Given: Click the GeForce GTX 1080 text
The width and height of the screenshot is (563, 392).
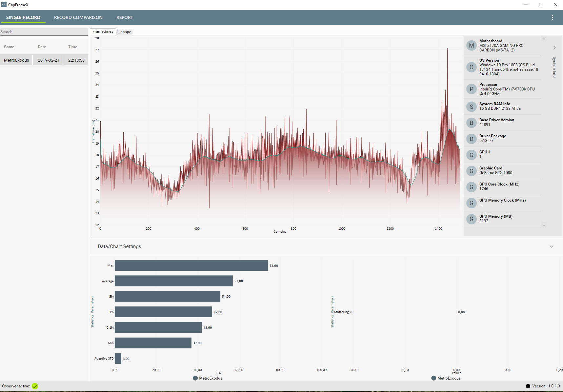Looking at the screenshot, I should point(496,173).
